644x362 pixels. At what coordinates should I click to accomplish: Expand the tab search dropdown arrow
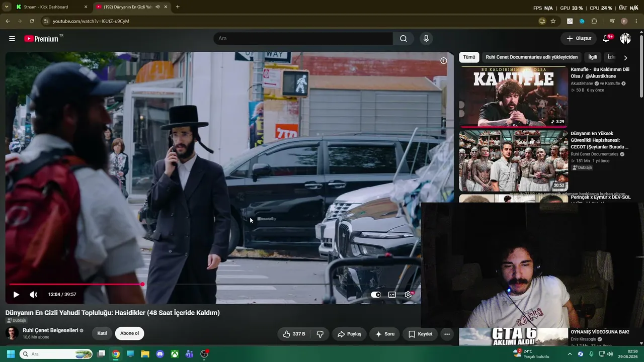pos(7,7)
